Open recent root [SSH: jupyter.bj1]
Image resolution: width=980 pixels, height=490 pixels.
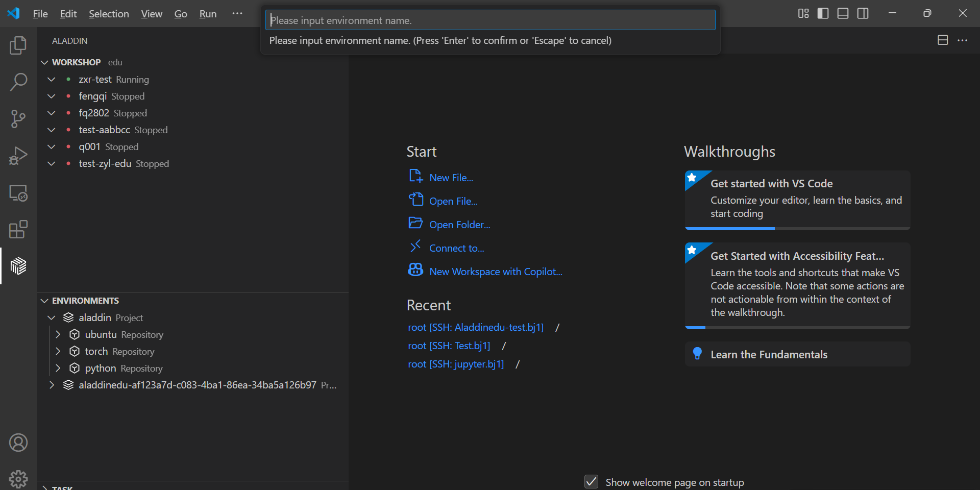tap(456, 364)
